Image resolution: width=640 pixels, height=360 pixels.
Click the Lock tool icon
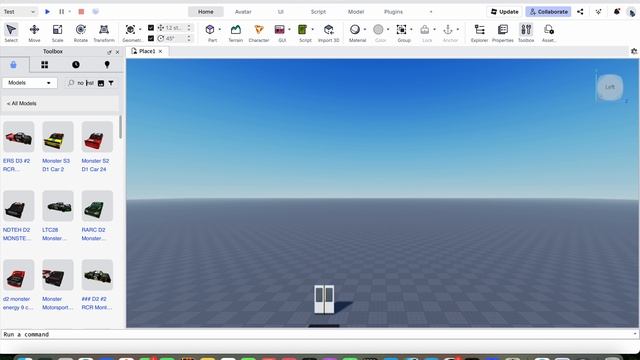tap(424, 29)
